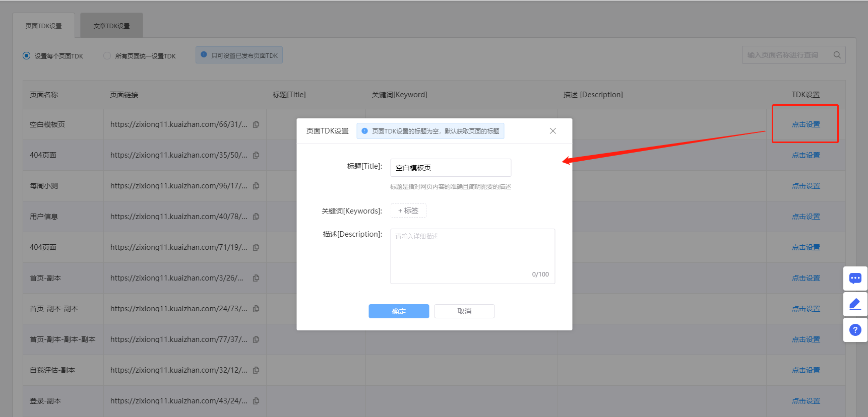Switch to 页面TDK设置 tab
Image resolution: width=868 pixels, height=417 pixels.
pos(44,26)
